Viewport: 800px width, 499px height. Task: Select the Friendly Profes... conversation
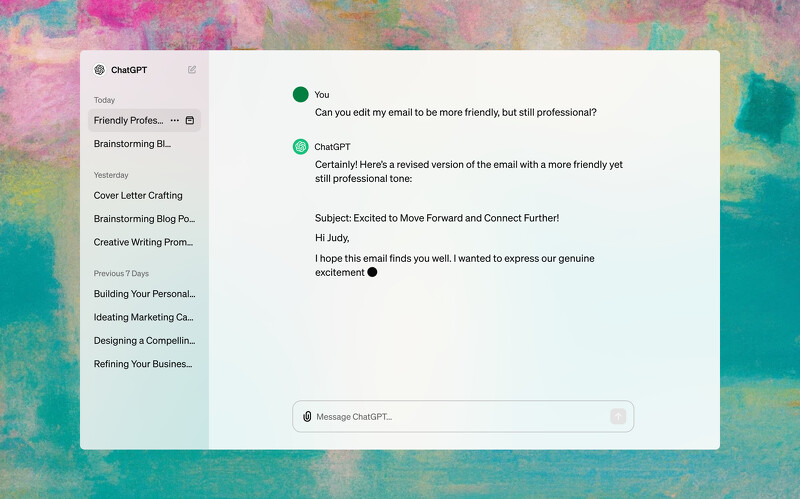pyautogui.click(x=128, y=121)
